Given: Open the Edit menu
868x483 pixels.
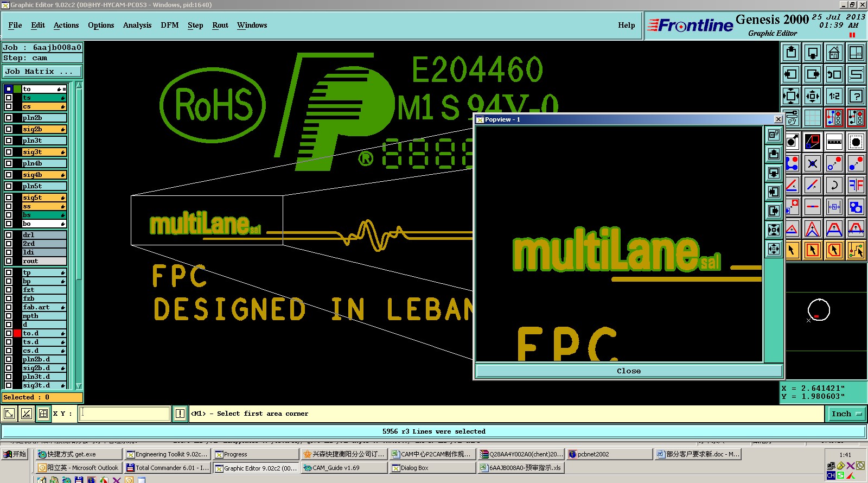Looking at the screenshot, I should pyautogui.click(x=38, y=26).
